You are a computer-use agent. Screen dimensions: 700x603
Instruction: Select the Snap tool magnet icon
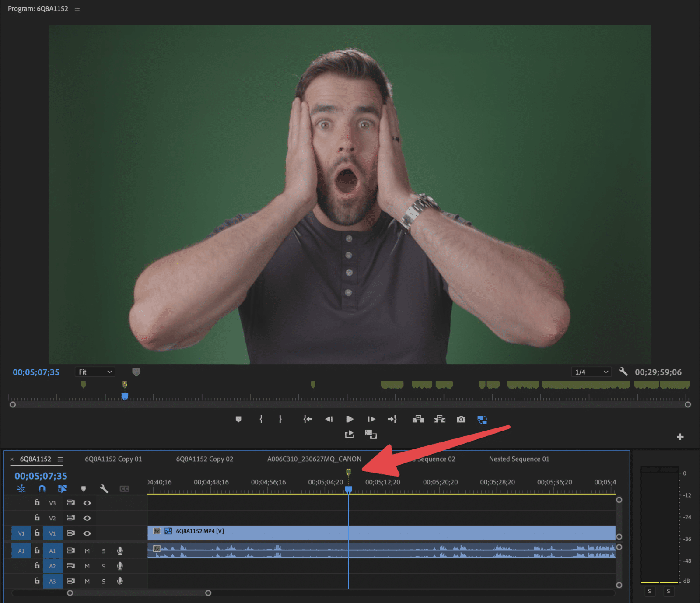click(x=42, y=489)
